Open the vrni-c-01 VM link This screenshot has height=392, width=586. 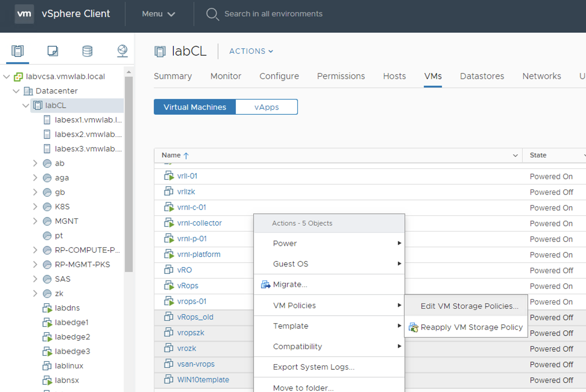(x=192, y=207)
